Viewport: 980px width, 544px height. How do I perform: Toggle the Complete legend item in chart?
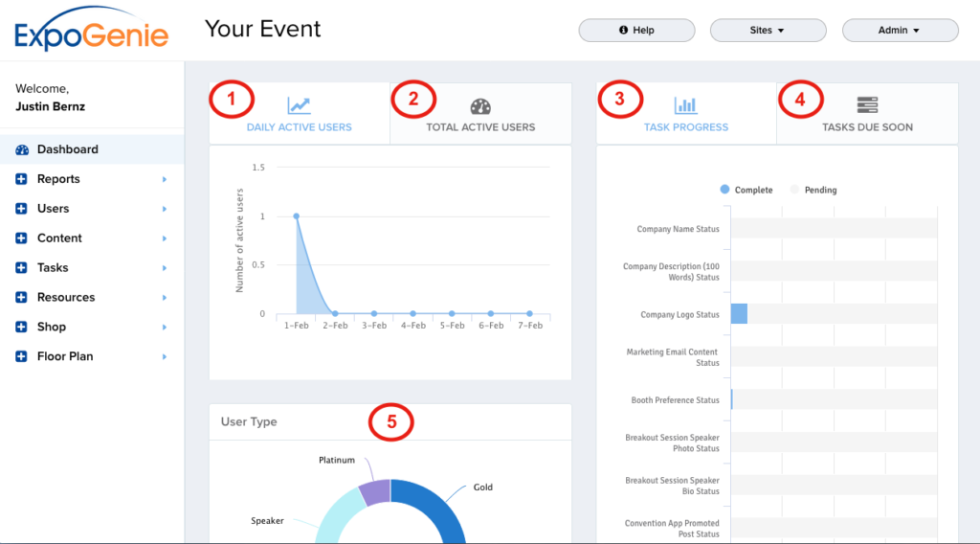pyautogui.click(x=746, y=190)
